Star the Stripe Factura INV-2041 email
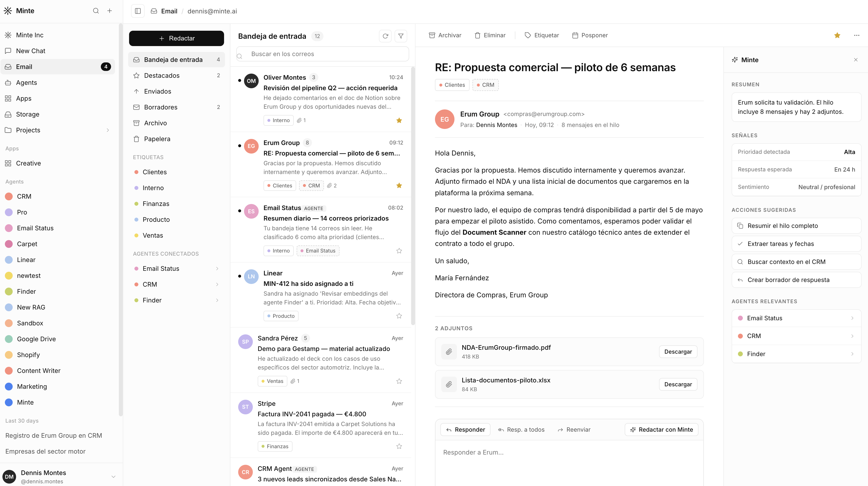Viewport: 868px width, 486px height. [x=399, y=446]
